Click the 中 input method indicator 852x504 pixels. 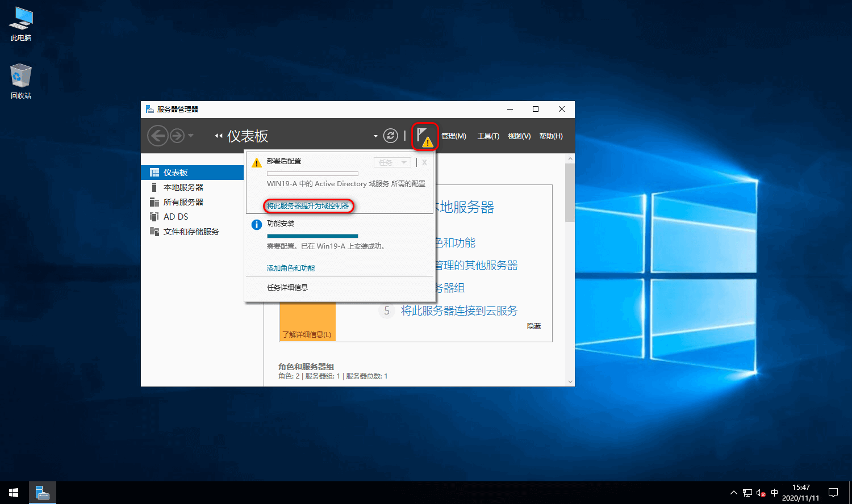[775, 493]
